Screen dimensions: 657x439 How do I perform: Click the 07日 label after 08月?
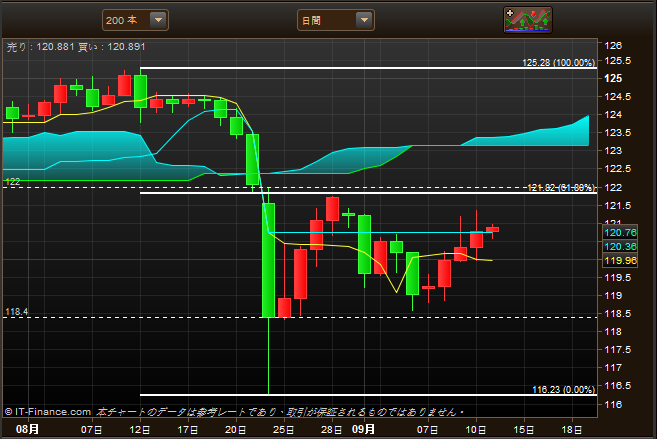pyautogui.click(x=91, y=429)
